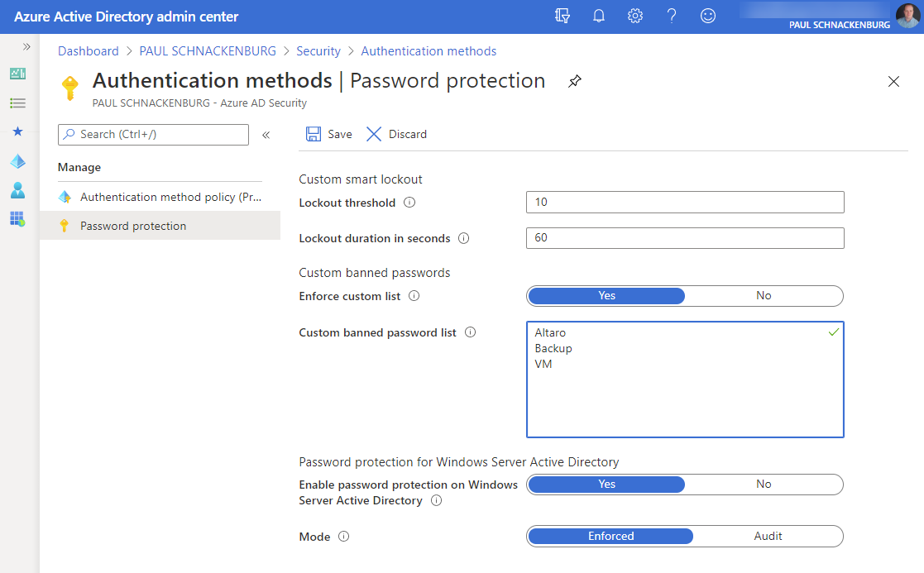The image size is (924, 573).
Task: Click "Password protection for Windows Server Active Directory" heading
Action: [459, 461]
